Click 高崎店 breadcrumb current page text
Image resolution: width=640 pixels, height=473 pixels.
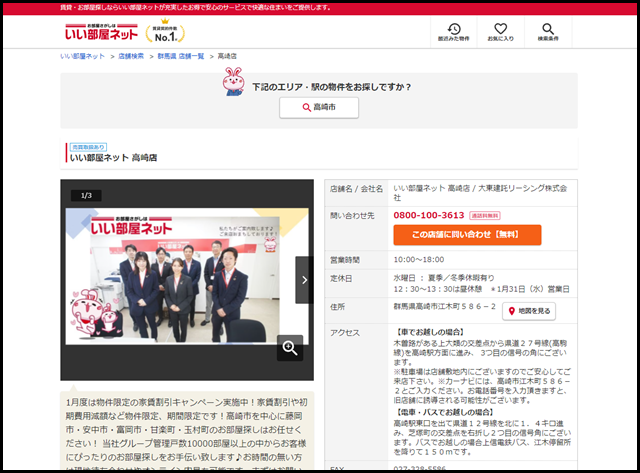tap(227, 56)
